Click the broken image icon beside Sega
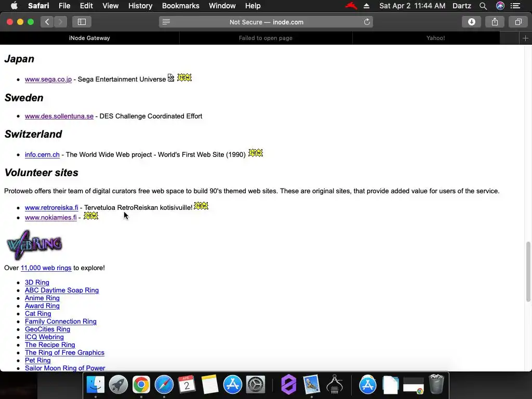Image resolution: width=532 pixels, height=399 pixels. pyautogui.click(x=171, y=78)
